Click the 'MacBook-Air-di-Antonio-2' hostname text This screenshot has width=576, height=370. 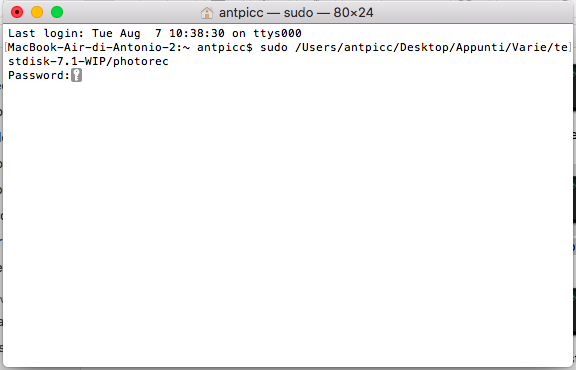coord(92,47)
